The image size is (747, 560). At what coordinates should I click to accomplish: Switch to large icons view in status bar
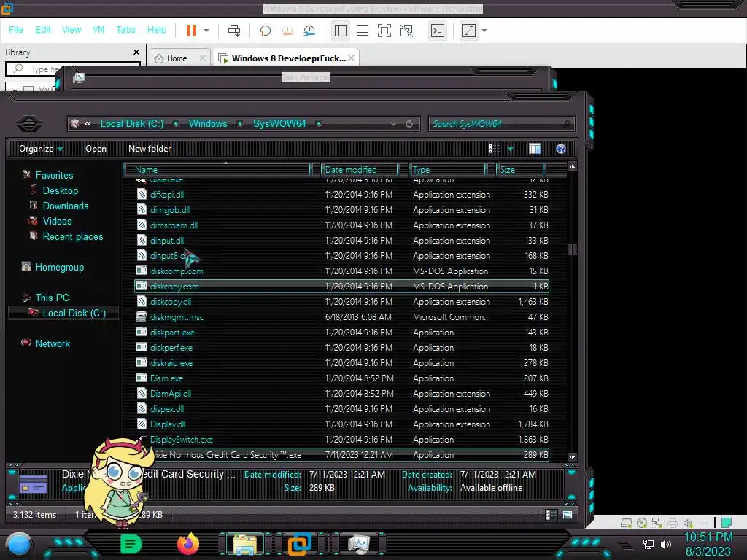click(567, 515)
